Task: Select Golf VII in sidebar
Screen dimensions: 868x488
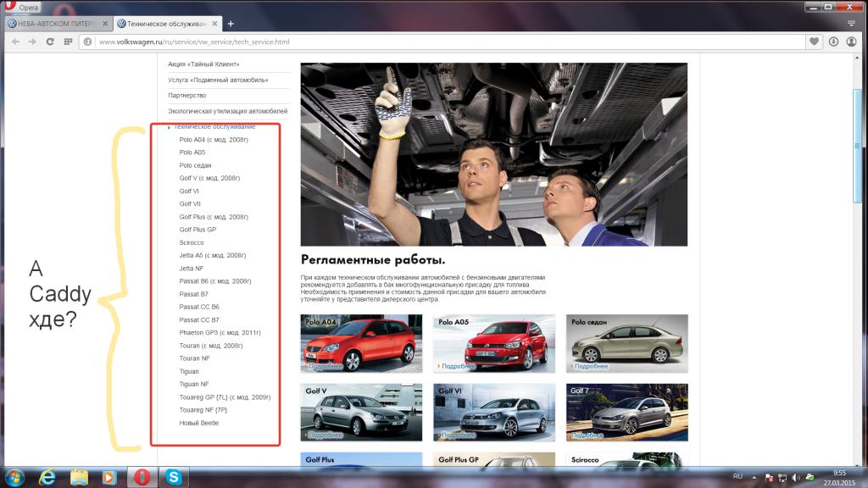Action: (190, 203)
